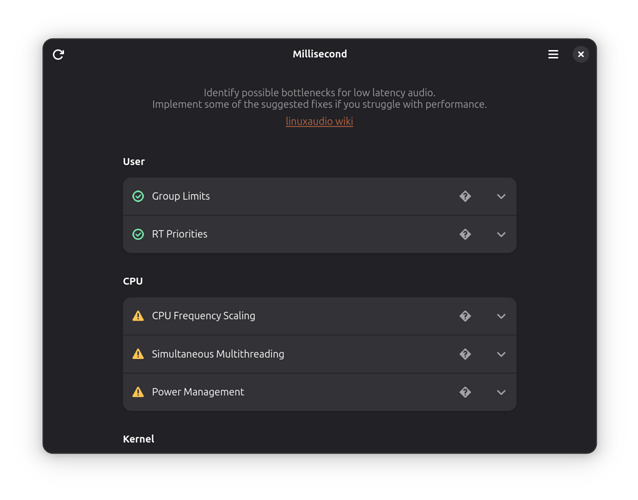The height and width of the screenshot is (500, 638).
Task: Expand the Group Limits row chevron
Action: coord(501,197)
